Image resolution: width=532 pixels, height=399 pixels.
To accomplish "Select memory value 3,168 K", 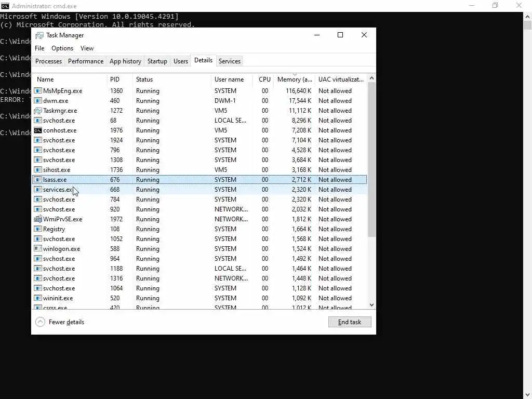I will [301, 170].
